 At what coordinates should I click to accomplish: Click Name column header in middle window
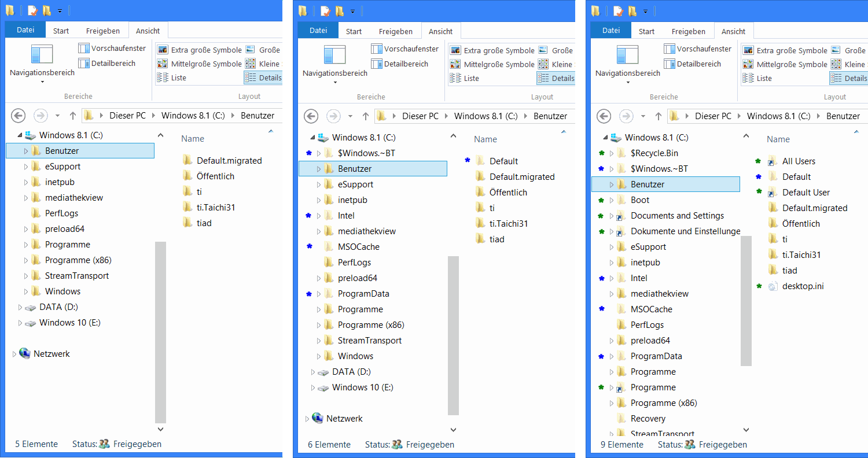pos(485,139)
